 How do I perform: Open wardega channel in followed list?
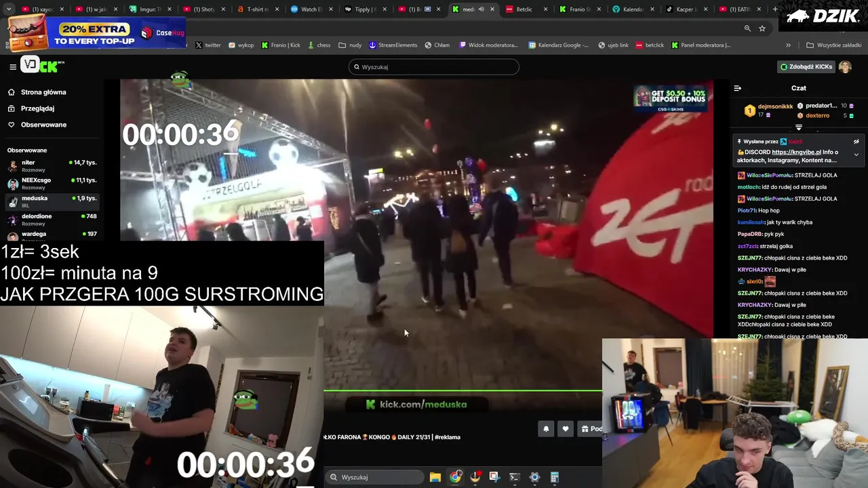pos(52,235)
